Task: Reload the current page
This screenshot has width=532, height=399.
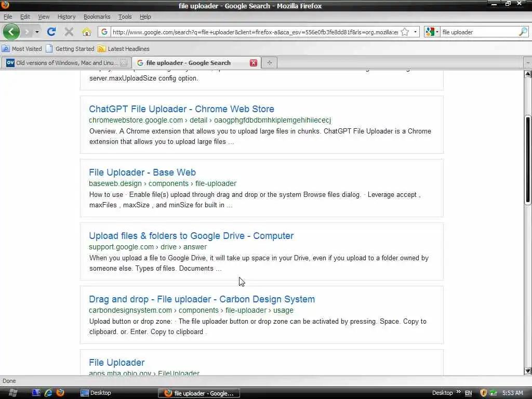Action: tap(51, 32)
